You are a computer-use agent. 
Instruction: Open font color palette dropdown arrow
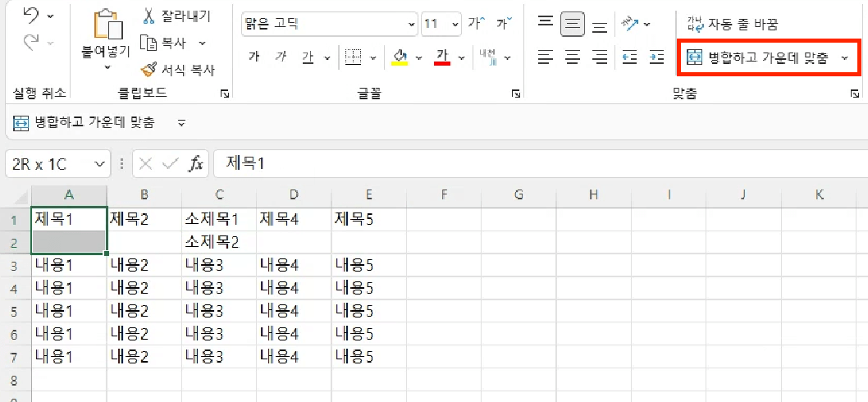pyautogui.click(x=461, y=57)
